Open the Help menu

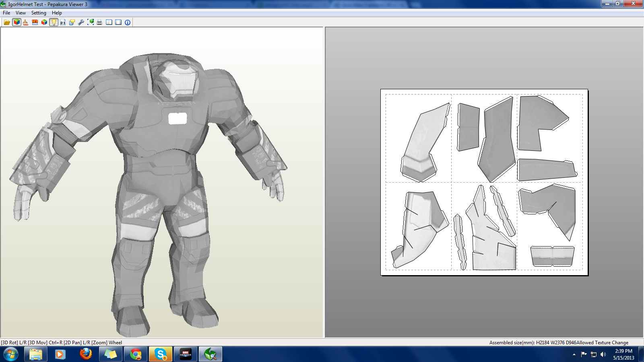pos(57,13)
